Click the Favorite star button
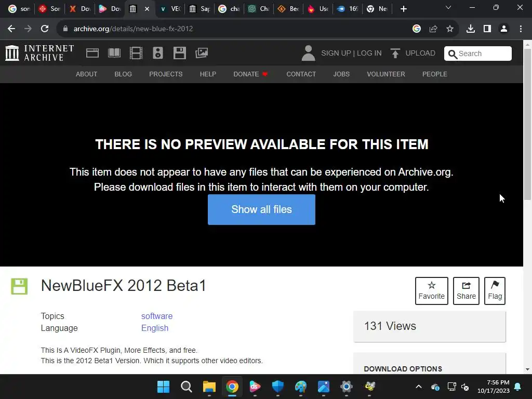532x399 pixels. tap(432, 291)
